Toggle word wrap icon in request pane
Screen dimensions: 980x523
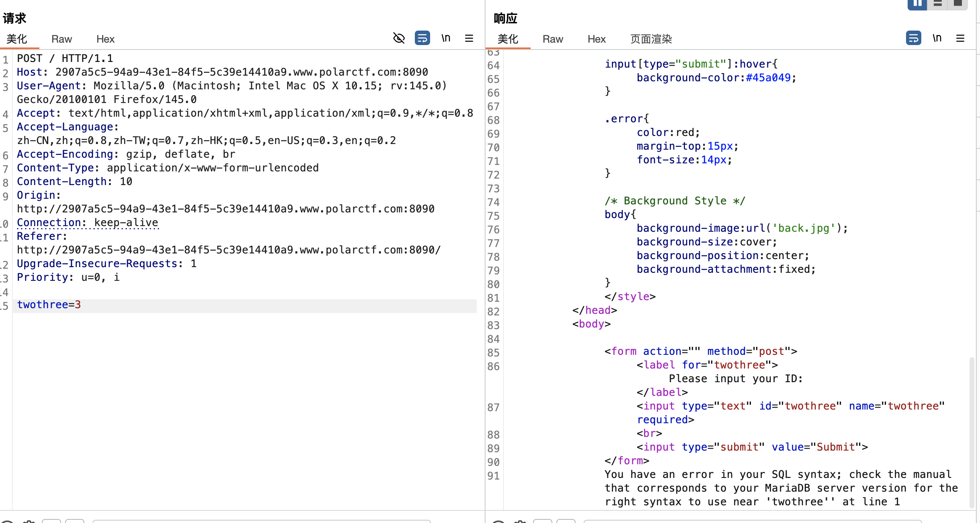[x=422, y=38]
